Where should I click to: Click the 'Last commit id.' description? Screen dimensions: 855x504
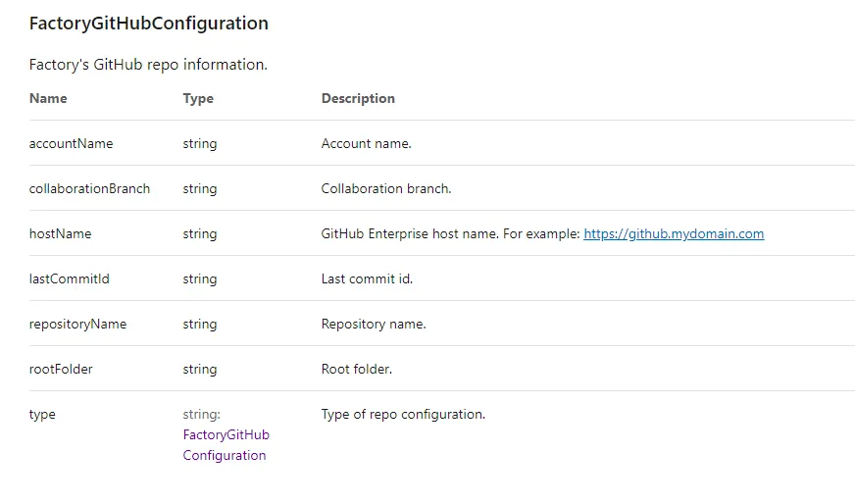tap(367, 279)
